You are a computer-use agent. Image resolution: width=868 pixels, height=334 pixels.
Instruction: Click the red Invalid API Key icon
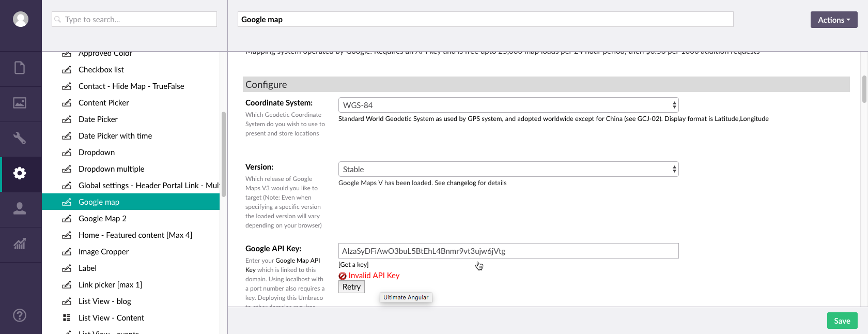point(343,276)
